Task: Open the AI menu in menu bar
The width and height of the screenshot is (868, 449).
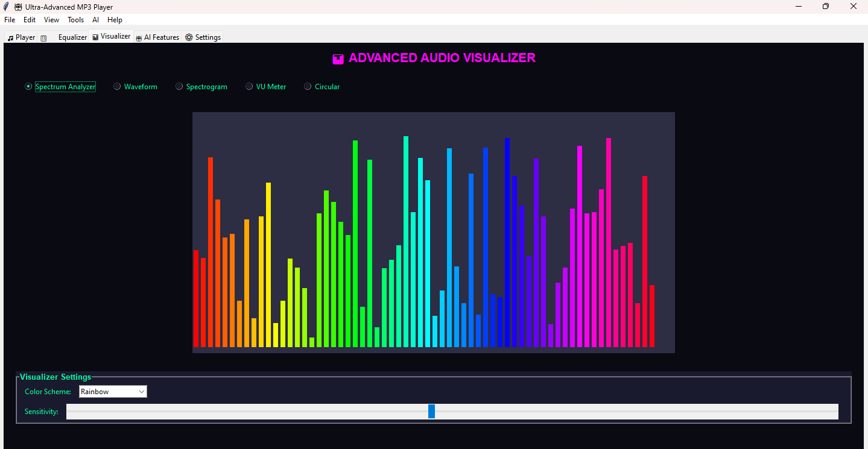Action: tap(95, 20)
